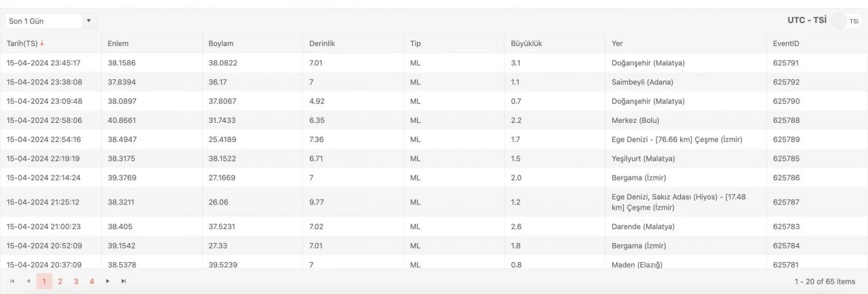Click the Merkez (Bolu) earthquake row

pos(434,120)
